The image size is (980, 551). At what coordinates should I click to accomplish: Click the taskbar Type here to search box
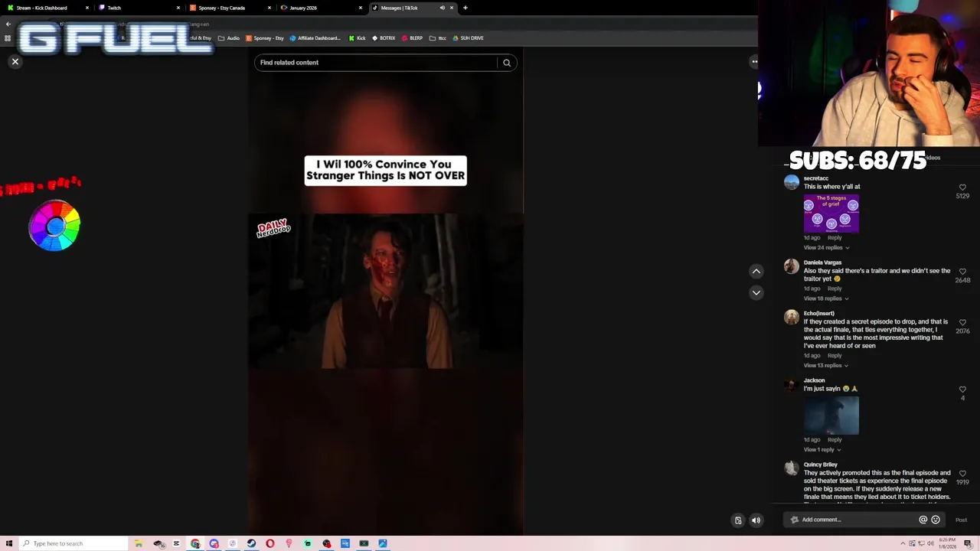coord(73,543)
